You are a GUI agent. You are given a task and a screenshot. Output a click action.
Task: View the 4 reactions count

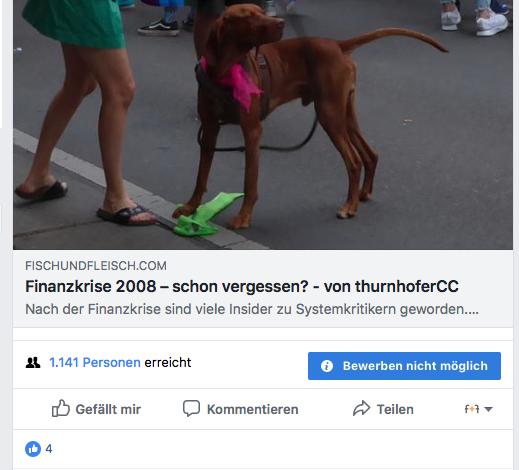click(49, 449)
